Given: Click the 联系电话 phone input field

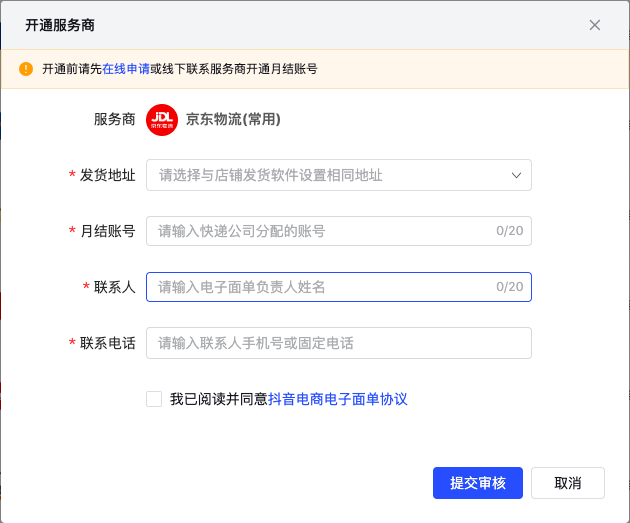Looking at the screenshot, I should (339, 343).
